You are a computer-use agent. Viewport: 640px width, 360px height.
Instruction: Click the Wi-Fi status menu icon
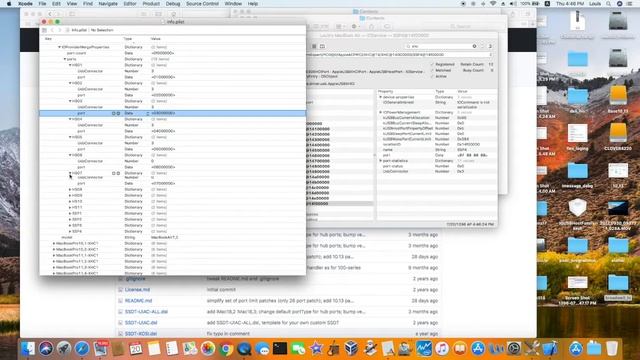point(493,4)
